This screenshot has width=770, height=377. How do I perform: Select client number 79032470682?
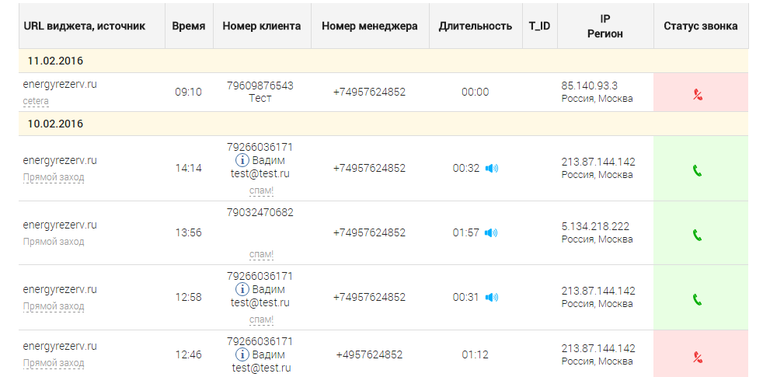[x=260, y=213]
